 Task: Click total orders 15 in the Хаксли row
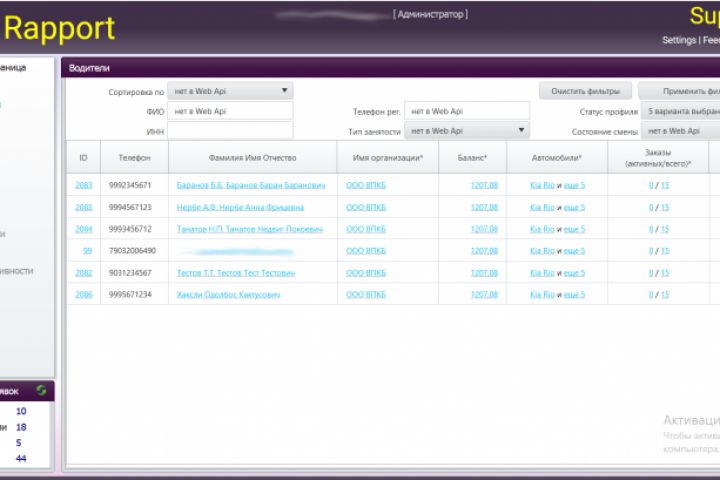pyautogui.click(x=665, y=294)
